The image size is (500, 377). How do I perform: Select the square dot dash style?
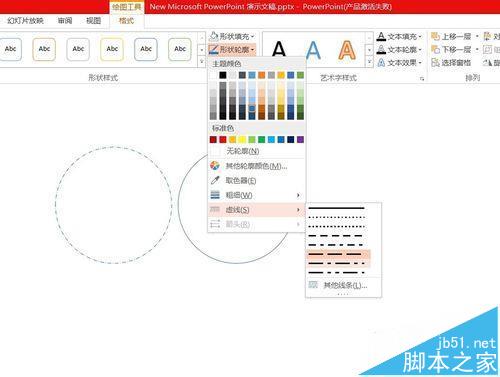coord(337,227)
